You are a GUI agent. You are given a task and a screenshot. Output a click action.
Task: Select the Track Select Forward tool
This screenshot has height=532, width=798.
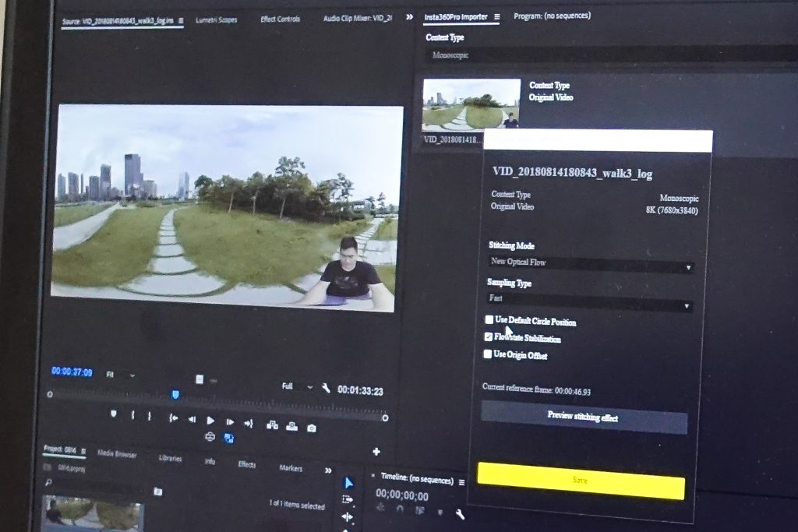[348, 499]
